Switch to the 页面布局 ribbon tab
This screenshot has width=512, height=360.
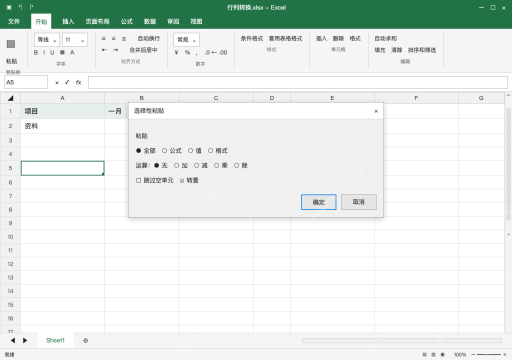pyautogui.click(x=97, y=21)
